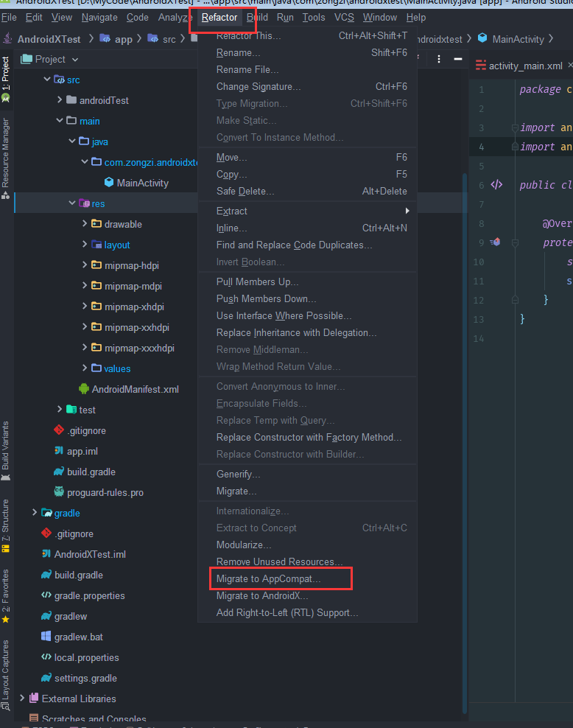The width and height of the screenshot is (573, 728).
Task: Open the Favorites side tab
Action: (x=6, y=596)
